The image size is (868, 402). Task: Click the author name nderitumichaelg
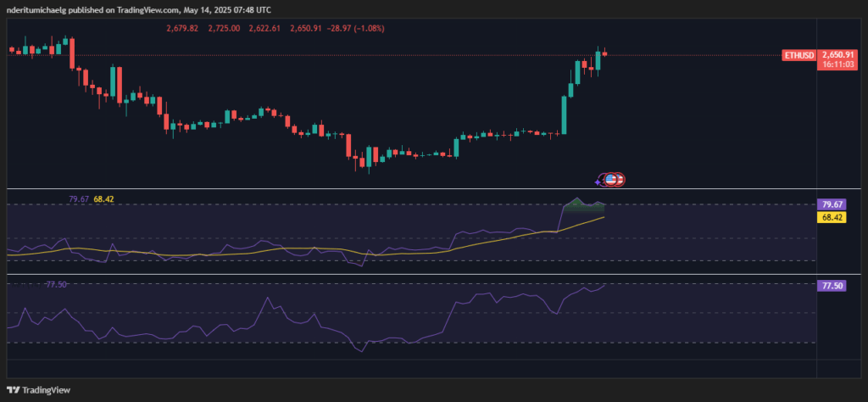coord(36,10)
